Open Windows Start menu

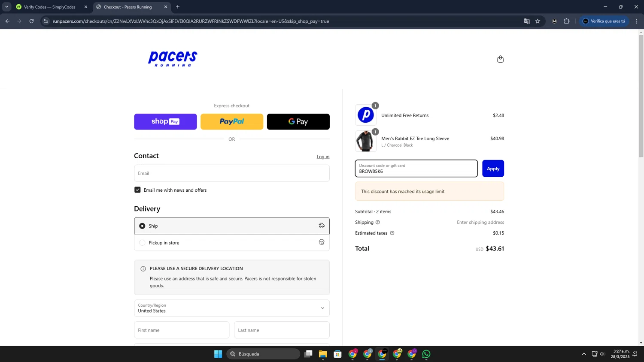click(218, 354)
